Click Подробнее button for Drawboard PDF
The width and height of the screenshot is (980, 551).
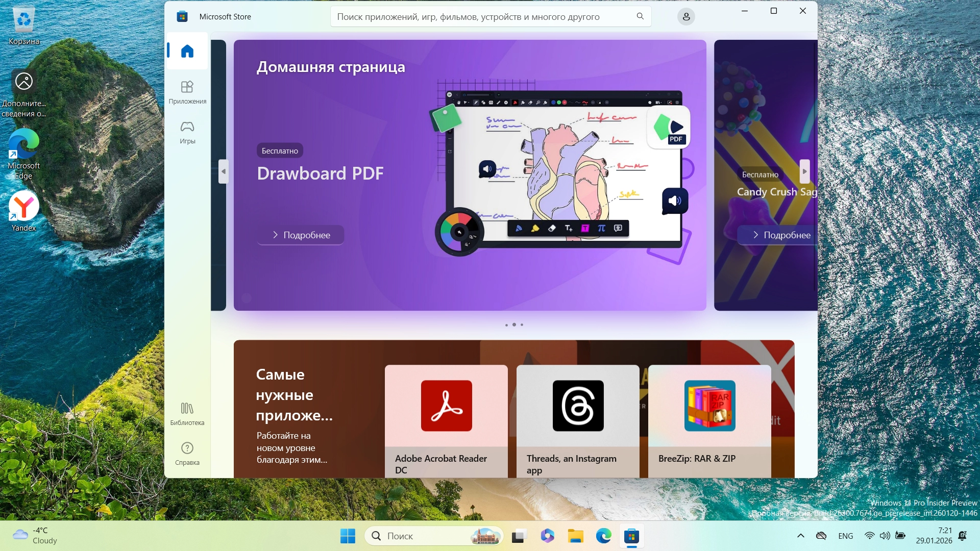[301, 235]
